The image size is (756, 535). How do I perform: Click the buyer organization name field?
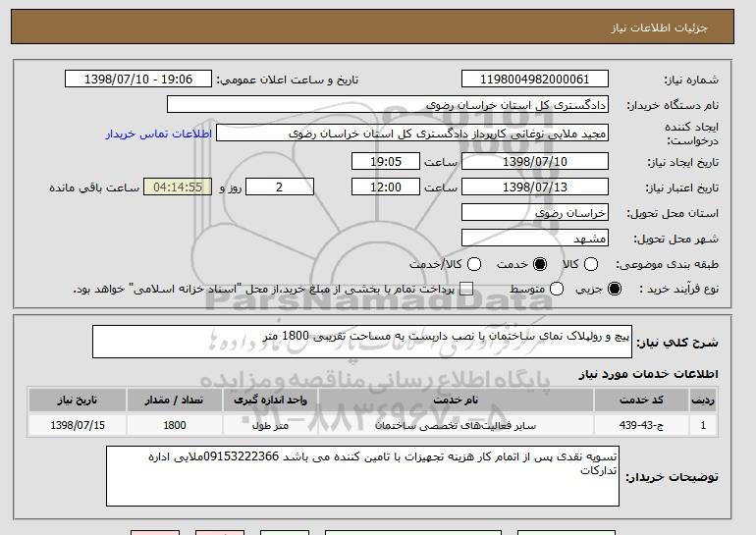coord(388,105)
